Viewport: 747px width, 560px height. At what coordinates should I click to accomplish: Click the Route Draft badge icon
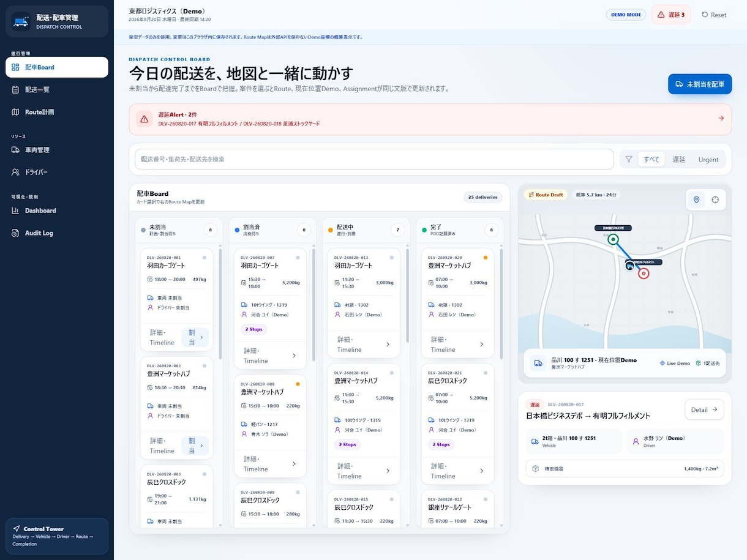pos(531,195)
